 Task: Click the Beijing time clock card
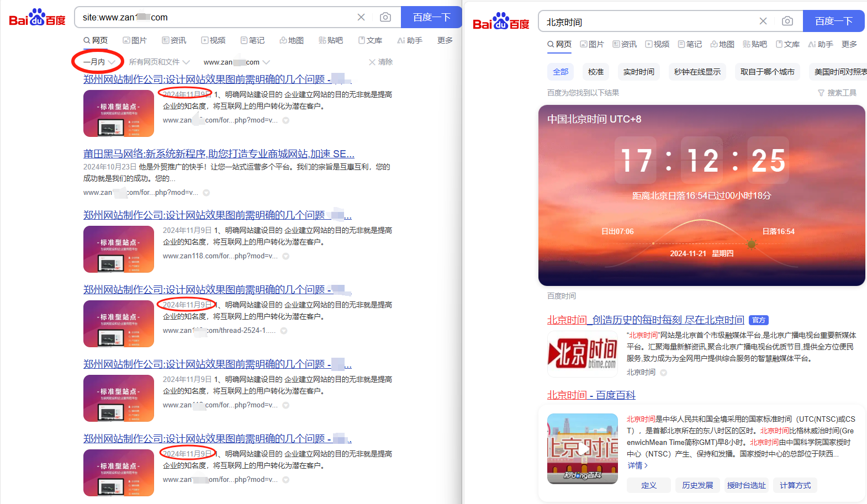(702, 195)
